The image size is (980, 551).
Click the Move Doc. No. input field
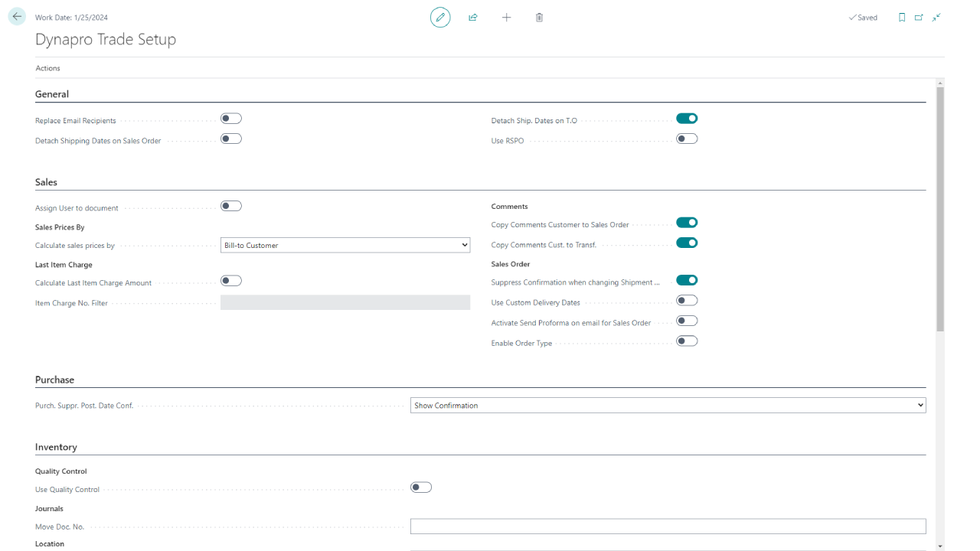coord(668,527)
